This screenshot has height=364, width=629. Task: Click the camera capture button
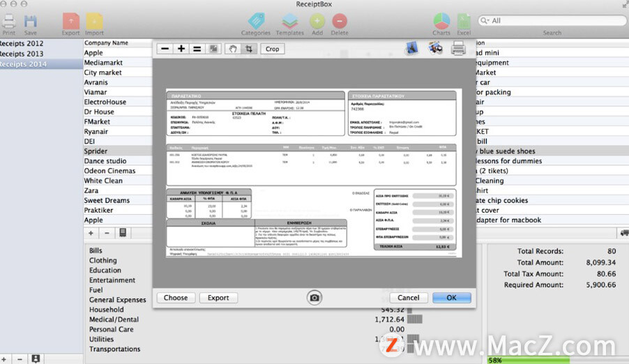point(314,298)
